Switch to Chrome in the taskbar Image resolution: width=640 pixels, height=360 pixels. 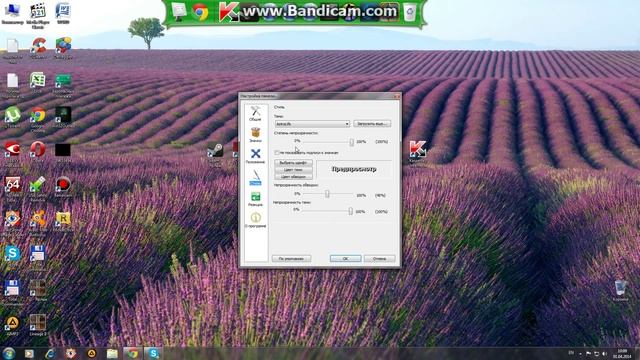[x=132, y=353]
